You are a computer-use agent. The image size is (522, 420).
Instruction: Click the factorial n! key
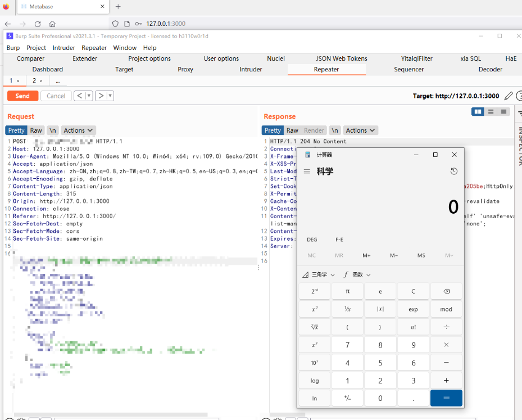coord(413,327)
